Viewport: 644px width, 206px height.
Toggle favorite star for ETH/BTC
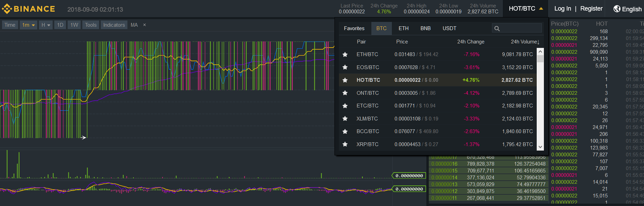[345, 54]
